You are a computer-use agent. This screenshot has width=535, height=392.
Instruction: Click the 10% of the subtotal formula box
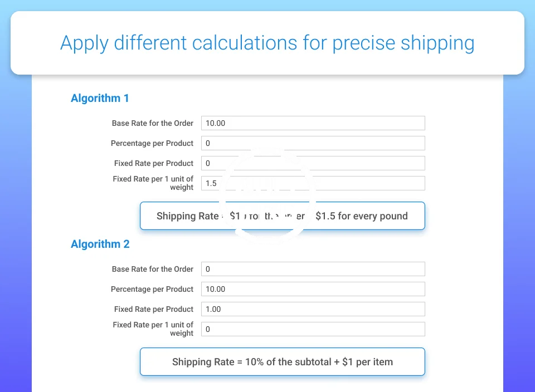pos(282,362)
